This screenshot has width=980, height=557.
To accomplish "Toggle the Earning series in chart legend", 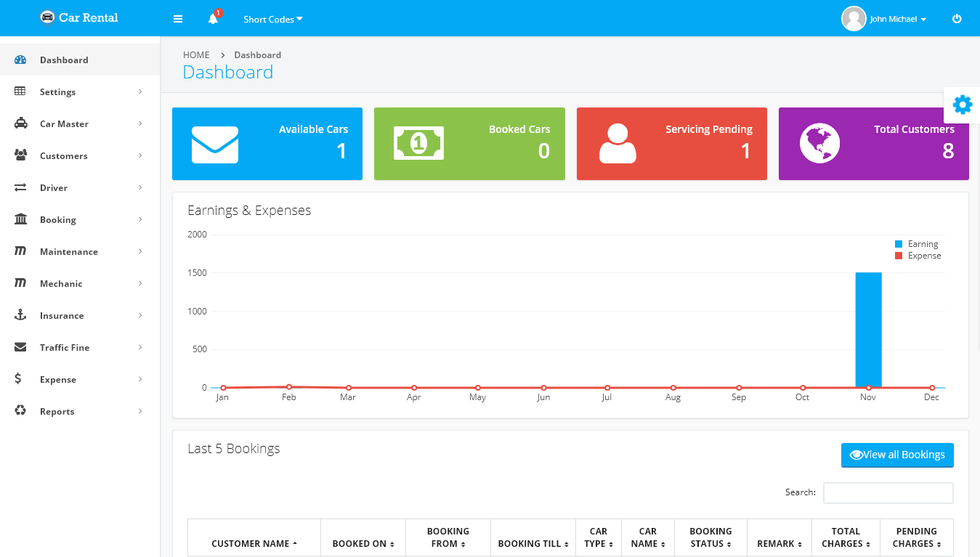I will (917, 244).
